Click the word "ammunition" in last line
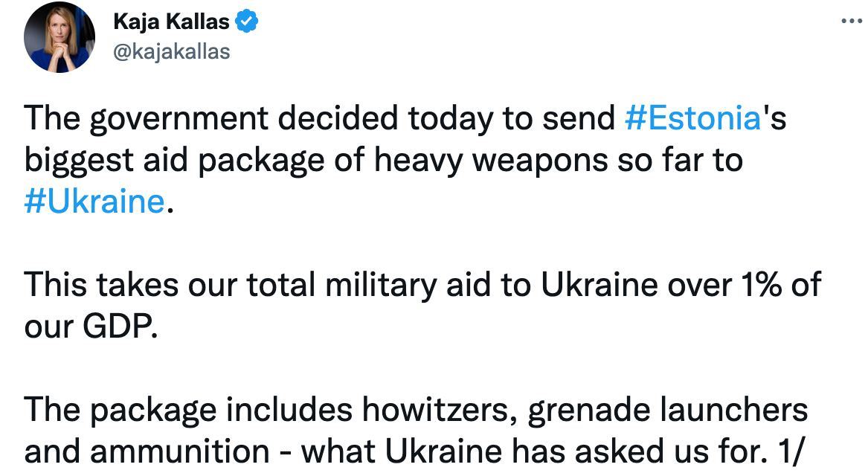The image size is (868, 476). pyautogui.click(x=187, y=451)
